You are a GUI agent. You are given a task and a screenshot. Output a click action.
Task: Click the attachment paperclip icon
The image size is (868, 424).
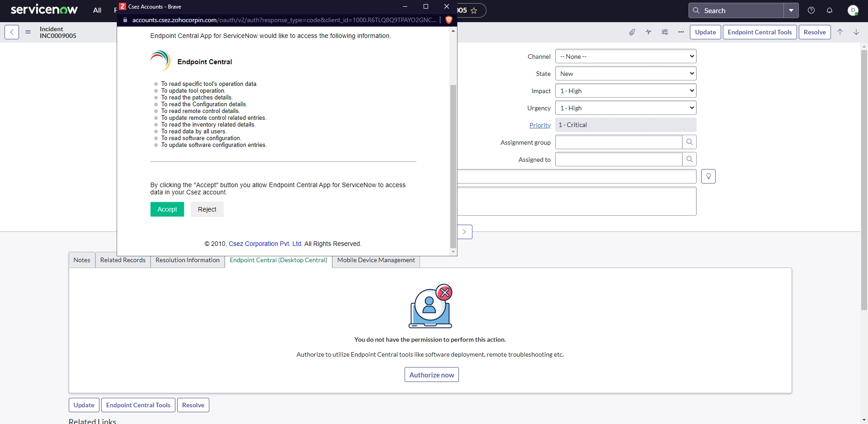[x=632, y=32]
